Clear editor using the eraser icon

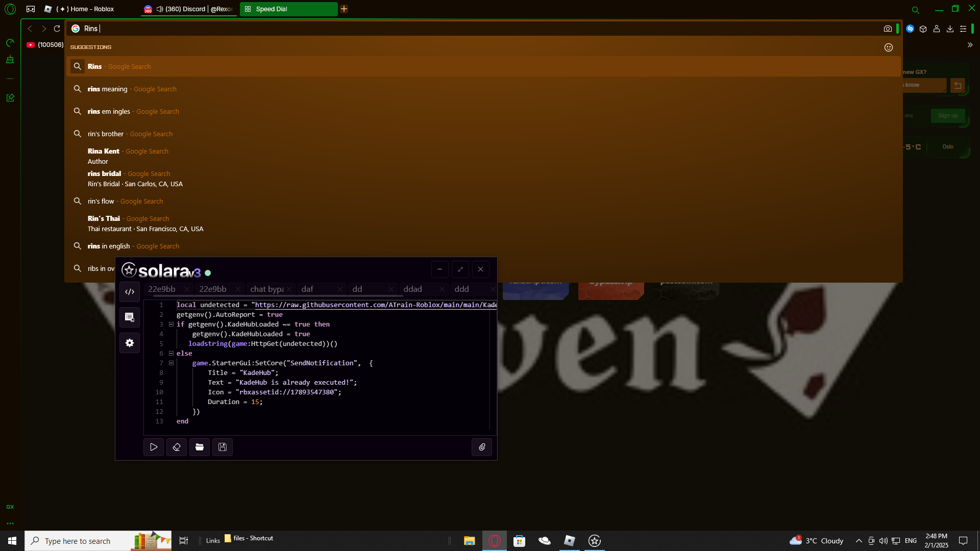177,447
